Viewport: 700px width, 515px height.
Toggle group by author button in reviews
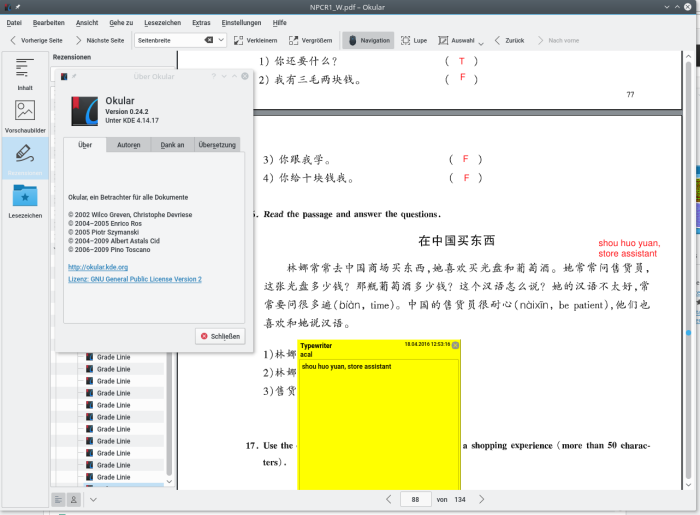(x=74, y=500)
